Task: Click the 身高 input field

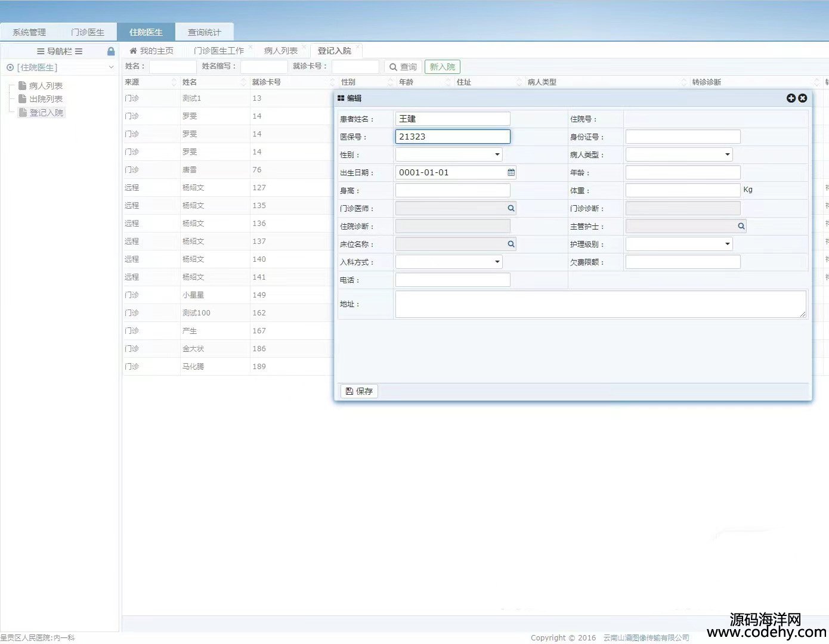Action: [453, 190]
